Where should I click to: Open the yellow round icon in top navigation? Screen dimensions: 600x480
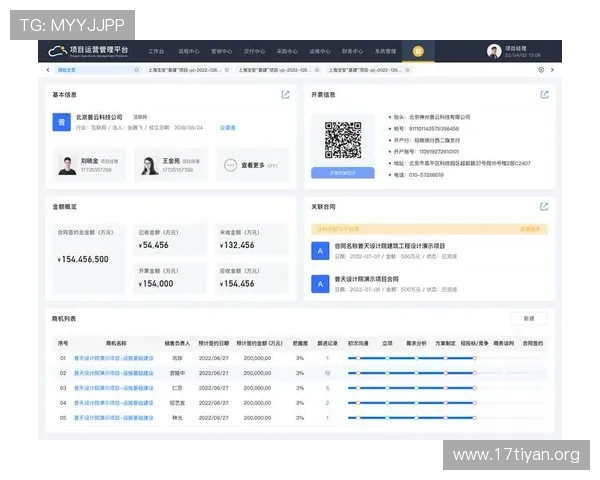tap(418, 51)
